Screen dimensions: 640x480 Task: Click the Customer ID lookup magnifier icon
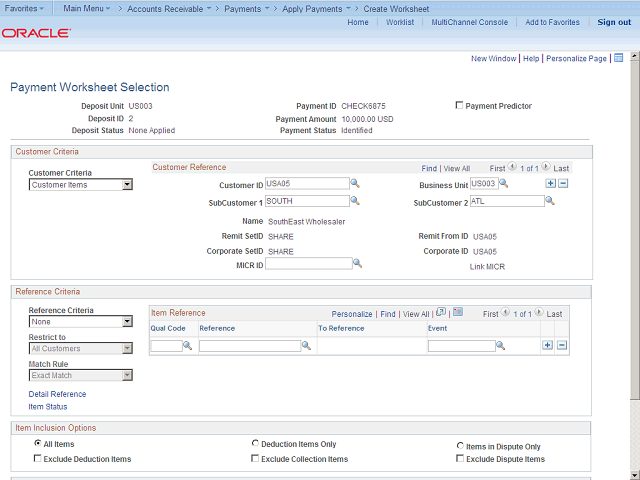pyautogui.click(x=356, y=184)
